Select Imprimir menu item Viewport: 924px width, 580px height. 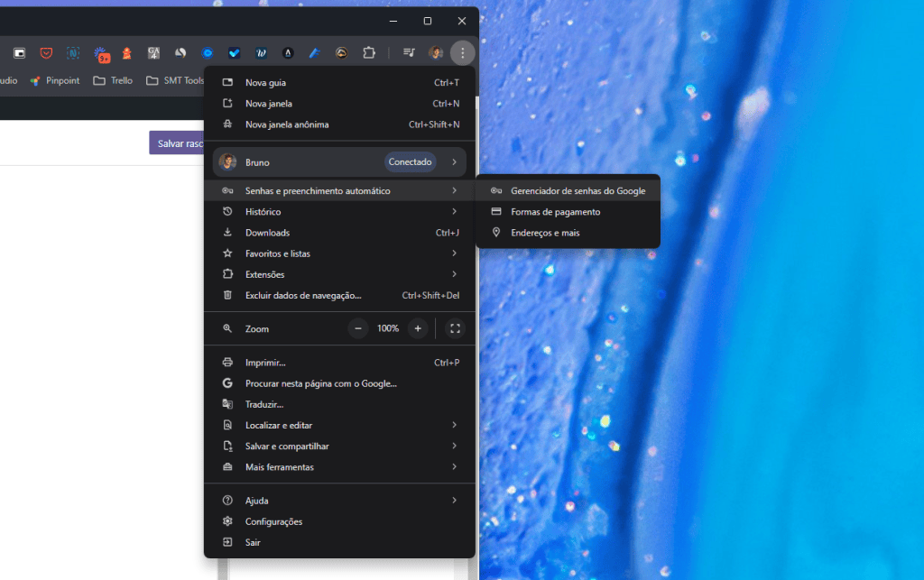[x=339, y=363]
